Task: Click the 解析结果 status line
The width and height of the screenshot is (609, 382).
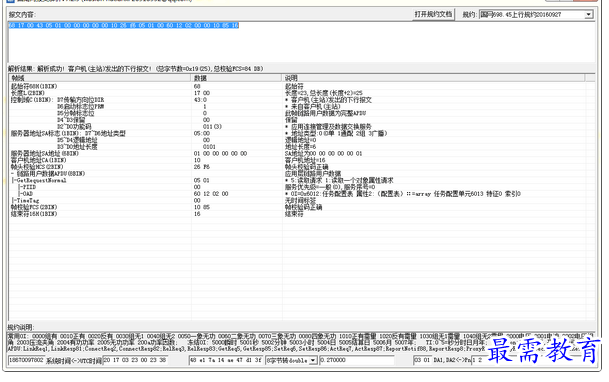Action: tap(136, 69)
